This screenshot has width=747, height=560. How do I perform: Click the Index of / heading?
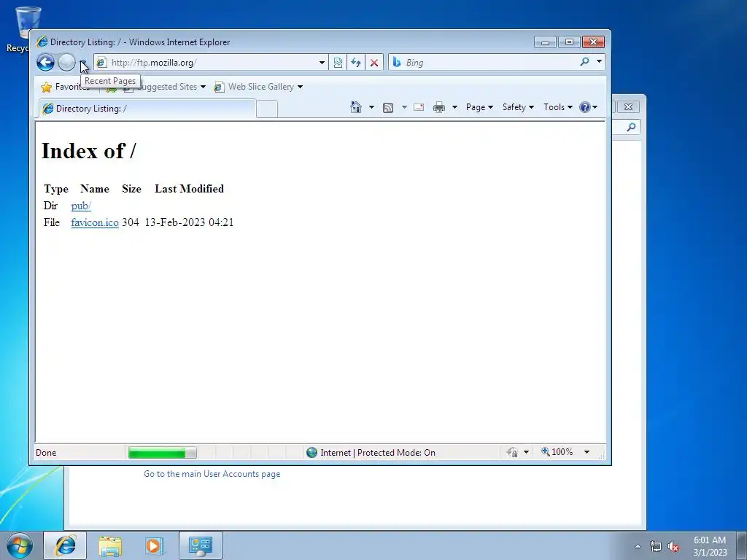point(88,151)
